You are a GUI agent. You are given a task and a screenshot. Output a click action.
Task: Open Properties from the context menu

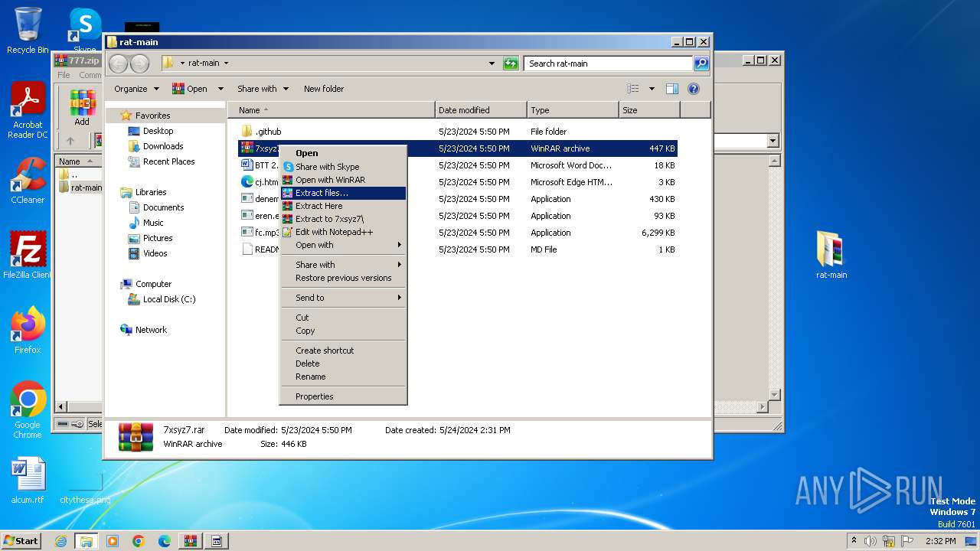pos(343,396)
